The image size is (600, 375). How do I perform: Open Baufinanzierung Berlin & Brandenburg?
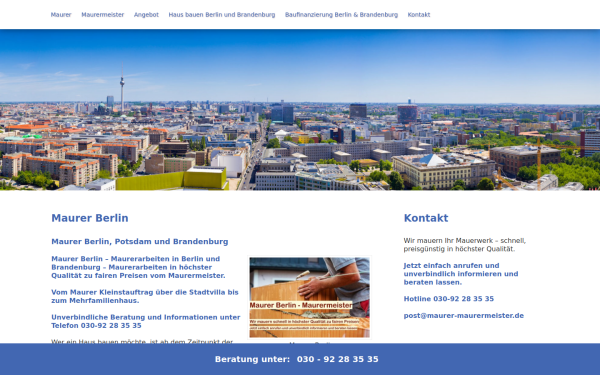341,15
